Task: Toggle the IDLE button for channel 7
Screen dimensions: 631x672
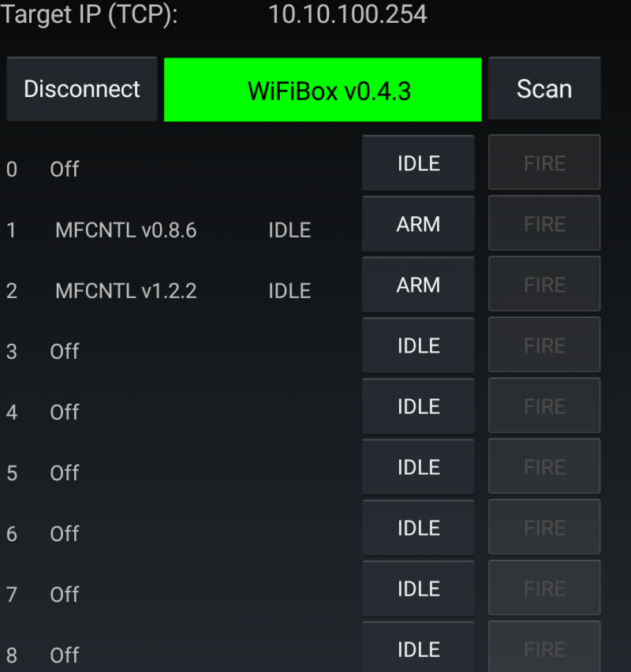Action: [418, 588]
